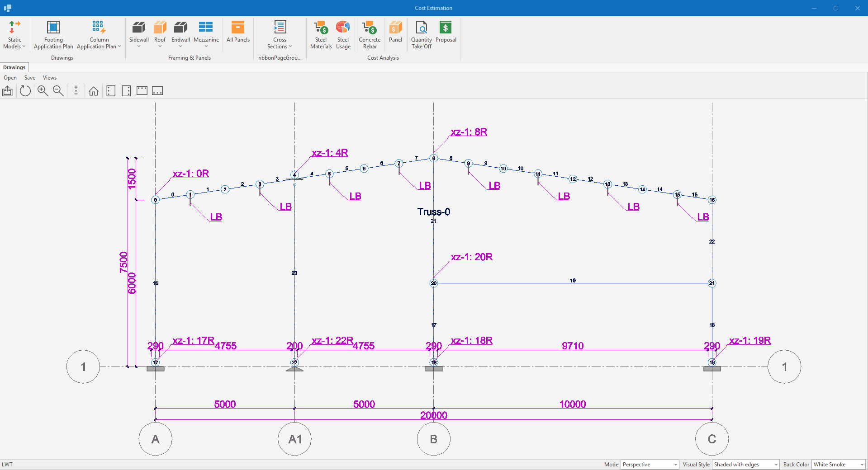The height and width of the screenshot is (470, 868).
Task: Click the application icon in title bar
Action: (x=8, y=8)
